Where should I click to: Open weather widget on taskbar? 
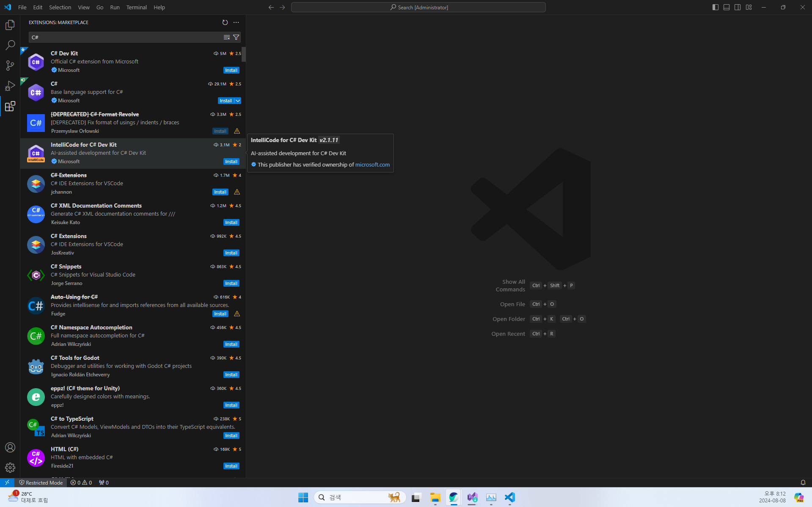(28, 497)
